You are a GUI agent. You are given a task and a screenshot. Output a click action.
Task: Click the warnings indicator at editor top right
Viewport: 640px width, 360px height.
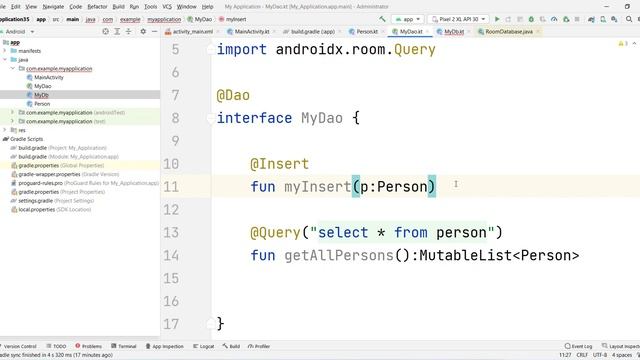click(x=622, y=43)
